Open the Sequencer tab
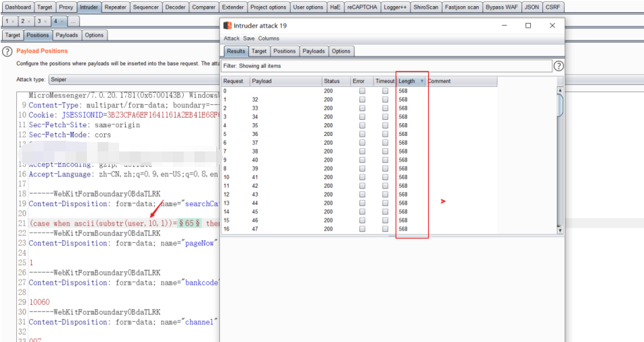The height and width of the screenshot is (342, 644). pyautogui.click(x=146, y=7)
